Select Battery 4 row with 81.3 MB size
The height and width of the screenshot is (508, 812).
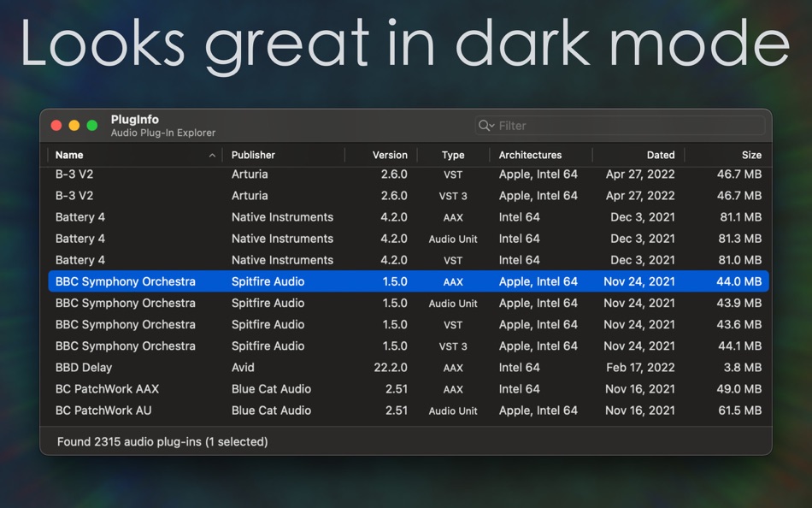coord(409,239)
